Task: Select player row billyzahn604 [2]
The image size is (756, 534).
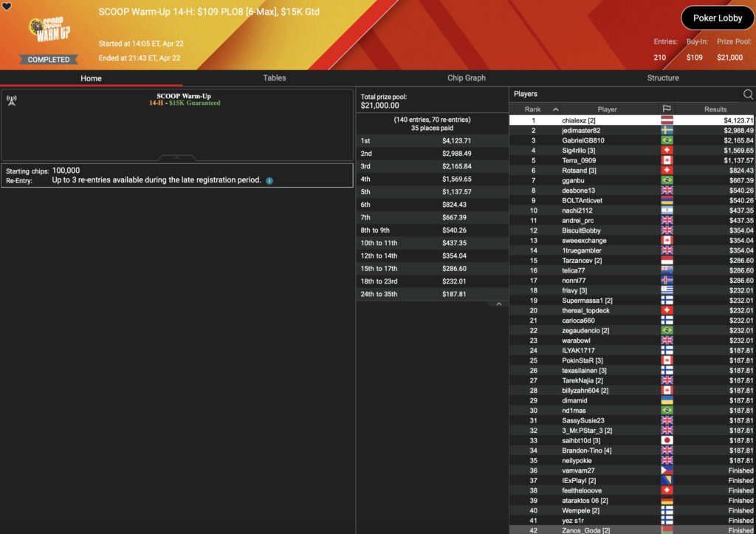Action: pos(632,391)
